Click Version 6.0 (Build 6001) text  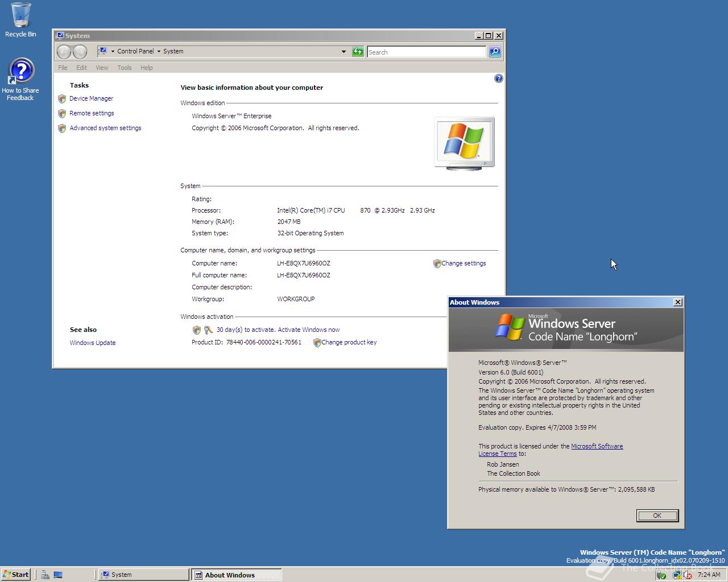tap(511, 372)
